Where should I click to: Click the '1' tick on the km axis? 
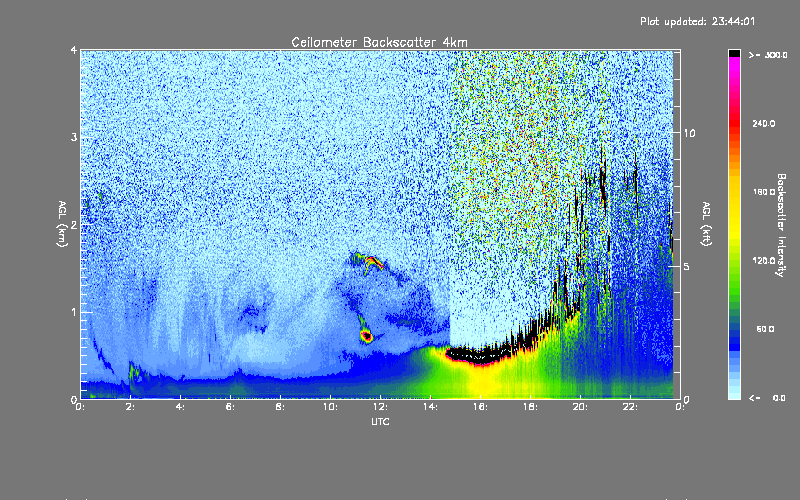(74, 312)
